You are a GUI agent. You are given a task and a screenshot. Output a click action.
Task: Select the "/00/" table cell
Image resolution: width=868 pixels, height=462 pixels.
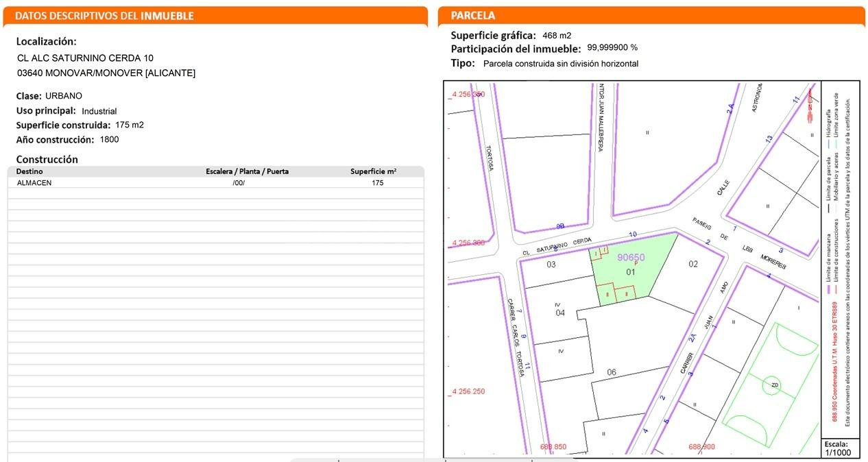(x=239, y=183)
